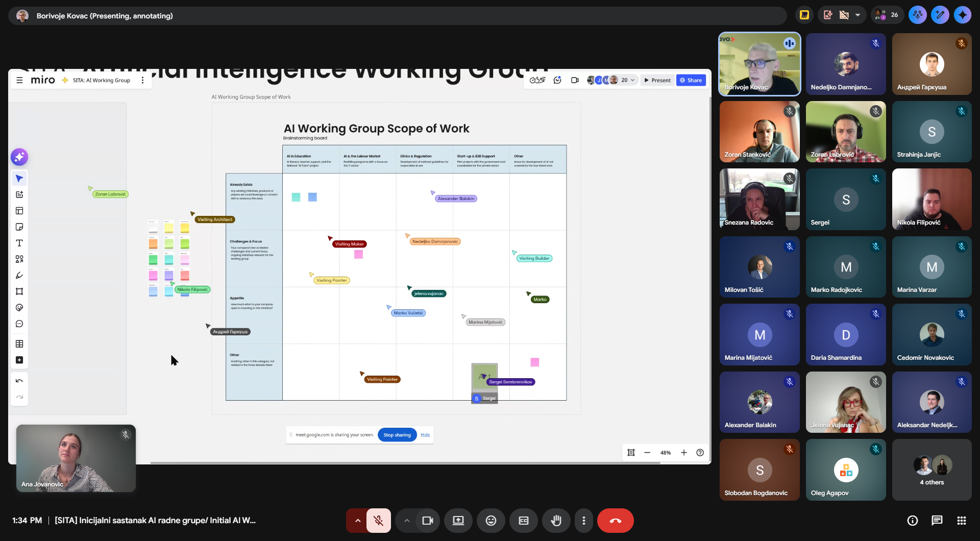Screen dimensions: 980x541
Task: Open the emoji reactions button
Action: 491,521
